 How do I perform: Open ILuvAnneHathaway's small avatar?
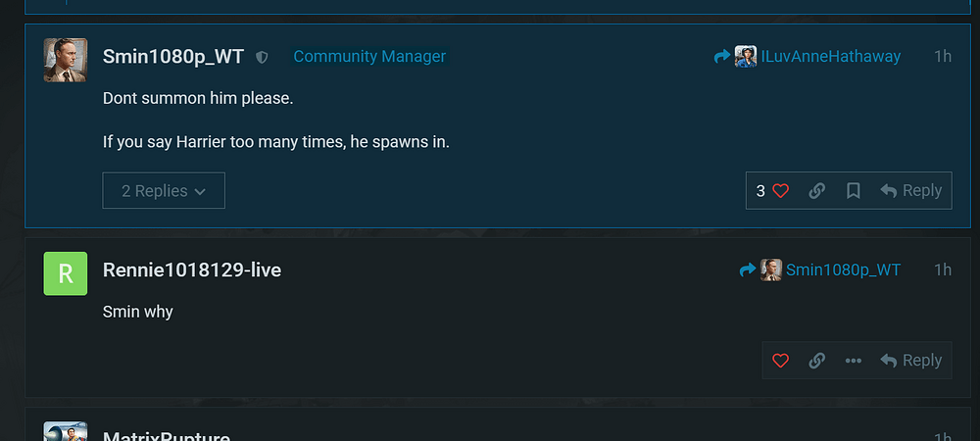point(746,57)
